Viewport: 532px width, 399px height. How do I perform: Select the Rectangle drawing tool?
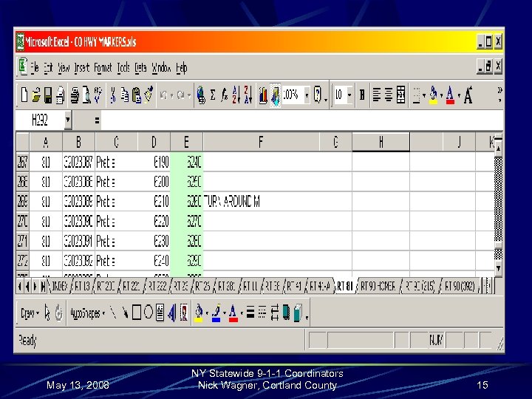[137, 313]
